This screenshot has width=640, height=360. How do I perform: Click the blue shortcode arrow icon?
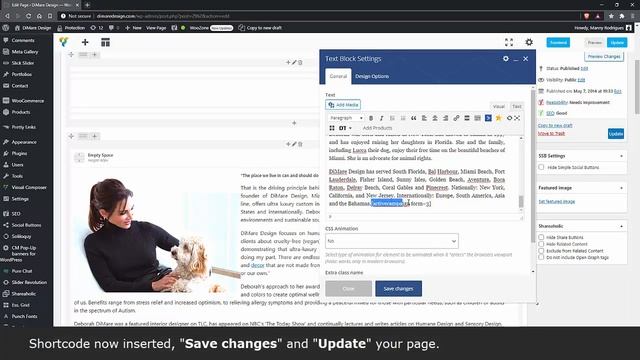[488, 118]
